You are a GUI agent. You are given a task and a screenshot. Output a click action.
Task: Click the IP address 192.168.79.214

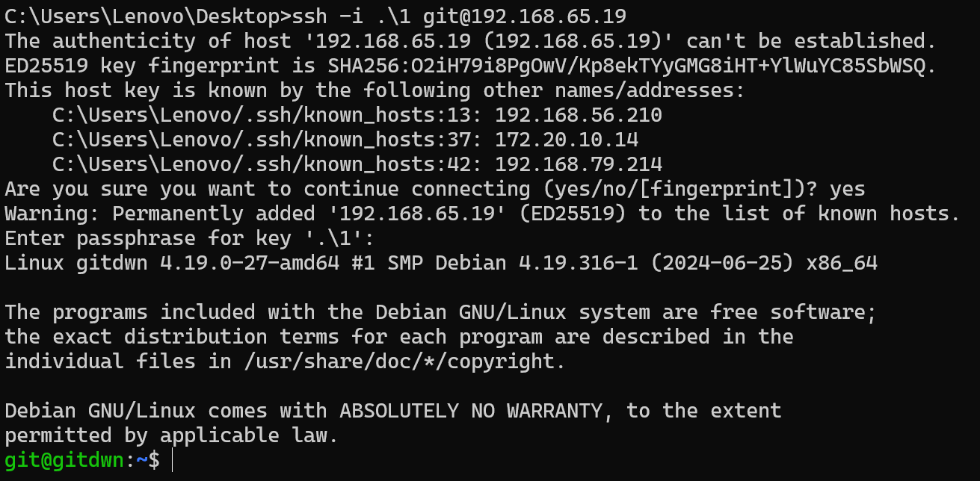pyautogui.click(x=578, y=164)
